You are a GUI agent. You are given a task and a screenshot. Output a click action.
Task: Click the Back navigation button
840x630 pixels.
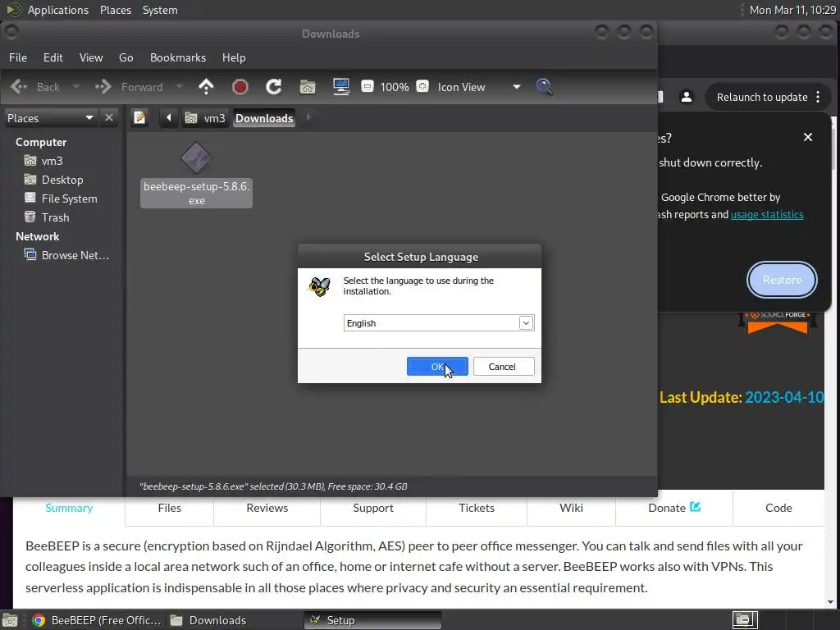(34, 87)
